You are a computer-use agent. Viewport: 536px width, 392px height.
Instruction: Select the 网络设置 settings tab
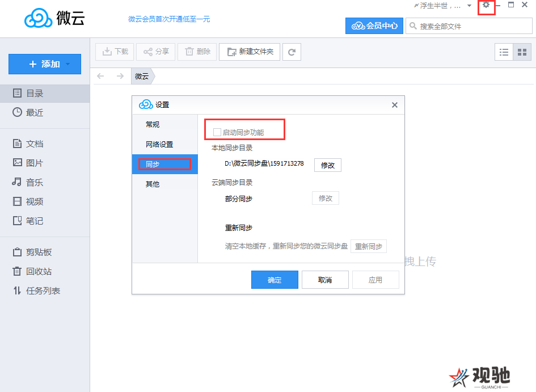[x=164, y=144]
